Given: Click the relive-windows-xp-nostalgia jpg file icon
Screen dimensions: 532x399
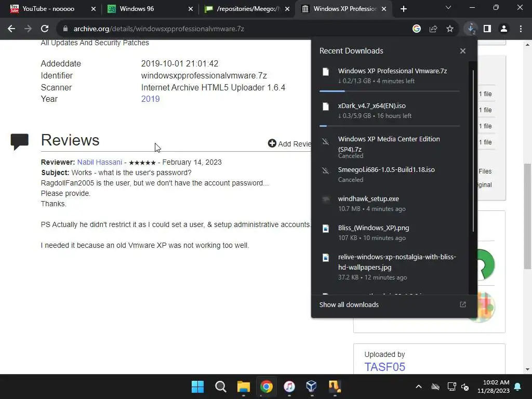Looking at the screenshot, I should click(326, 258).
